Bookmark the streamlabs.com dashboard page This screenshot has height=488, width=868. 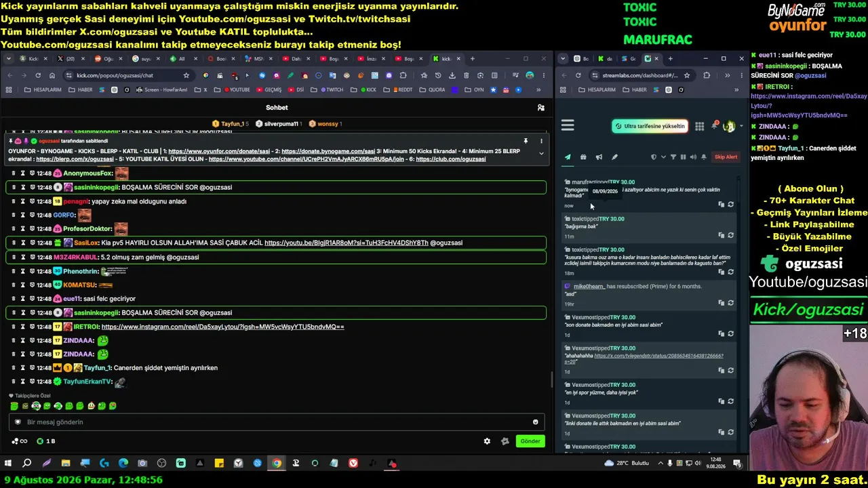click(x=687, y=75)
